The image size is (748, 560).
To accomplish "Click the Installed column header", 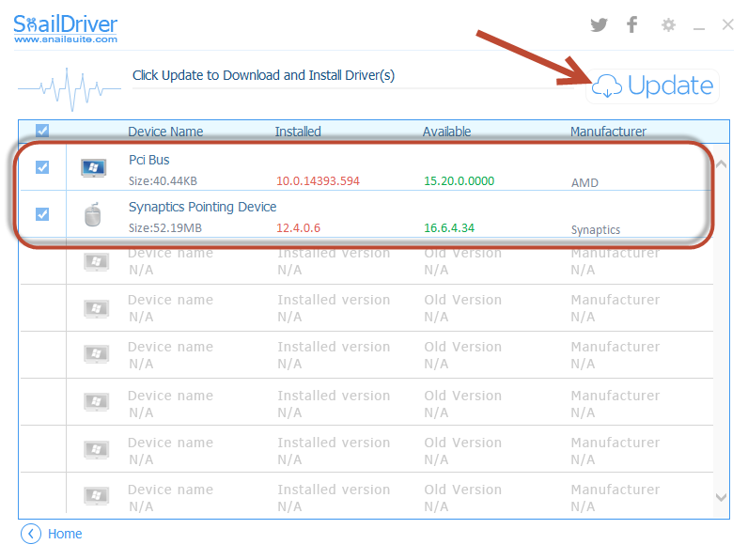I will click(298, 132).
